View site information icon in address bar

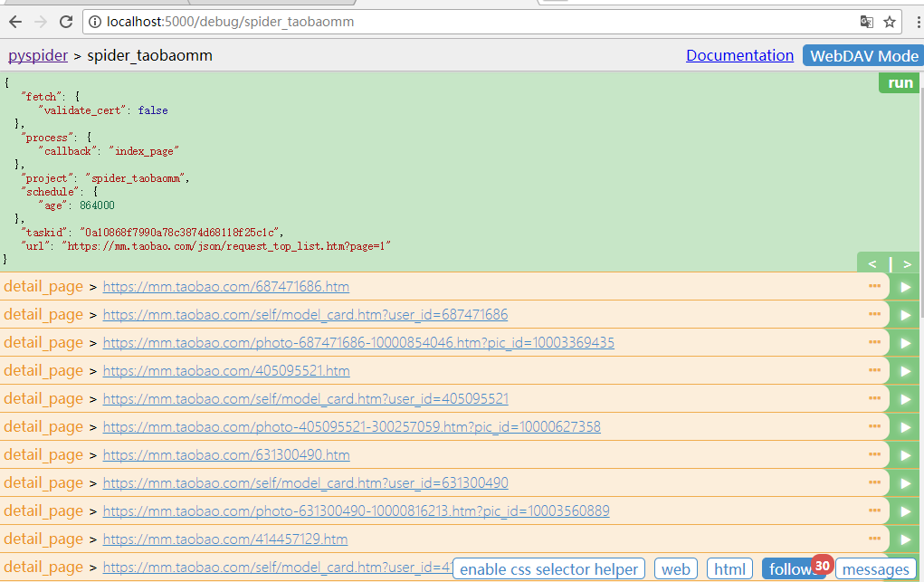click(94, 22)
